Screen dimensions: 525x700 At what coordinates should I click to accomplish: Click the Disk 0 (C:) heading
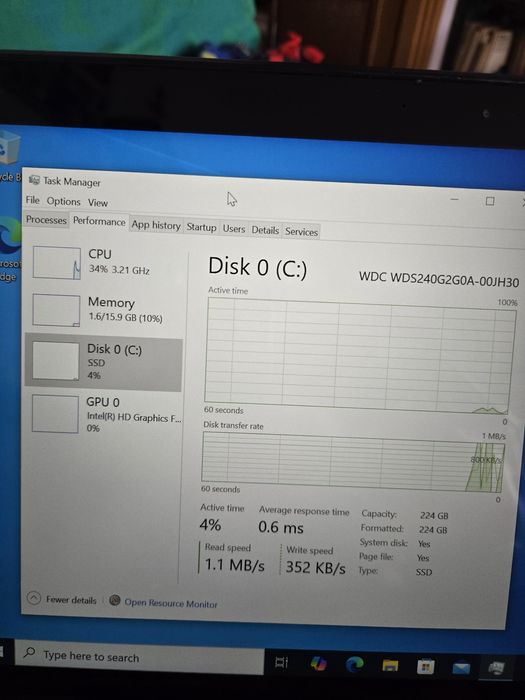tap(258, 267)
